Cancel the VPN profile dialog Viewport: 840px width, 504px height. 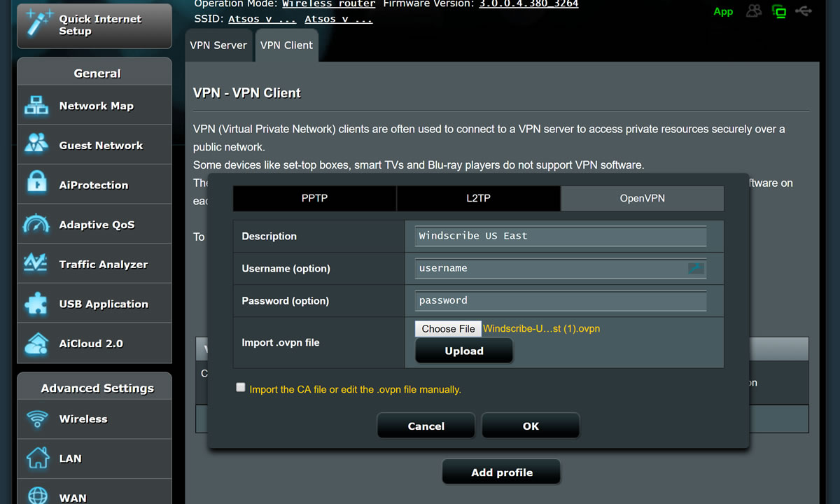(x=426, y=426)
